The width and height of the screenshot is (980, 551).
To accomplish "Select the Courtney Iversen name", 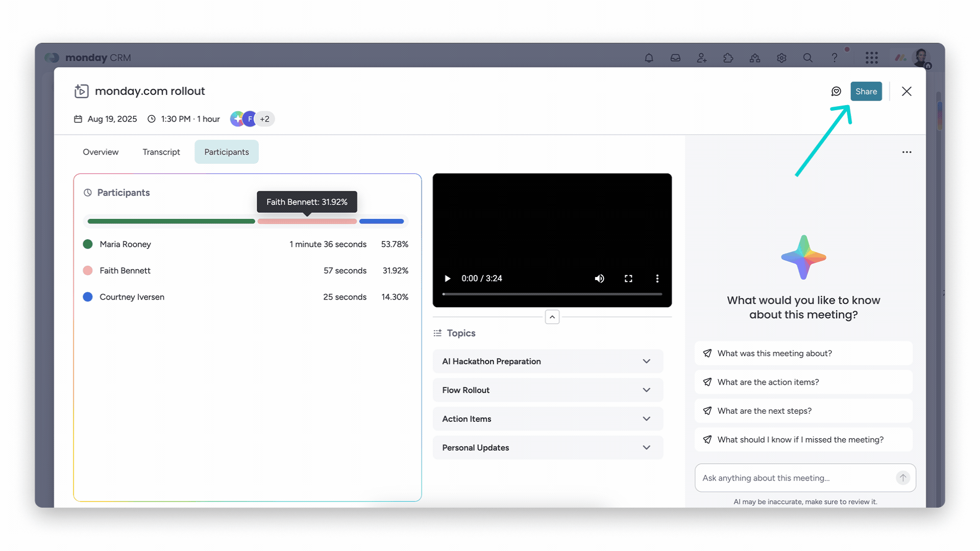I will (132, 297).
